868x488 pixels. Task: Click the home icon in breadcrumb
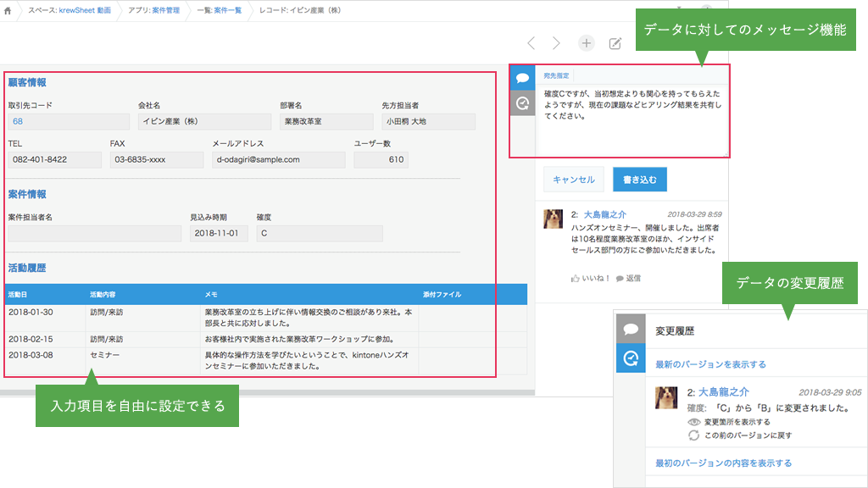point(7,10)
